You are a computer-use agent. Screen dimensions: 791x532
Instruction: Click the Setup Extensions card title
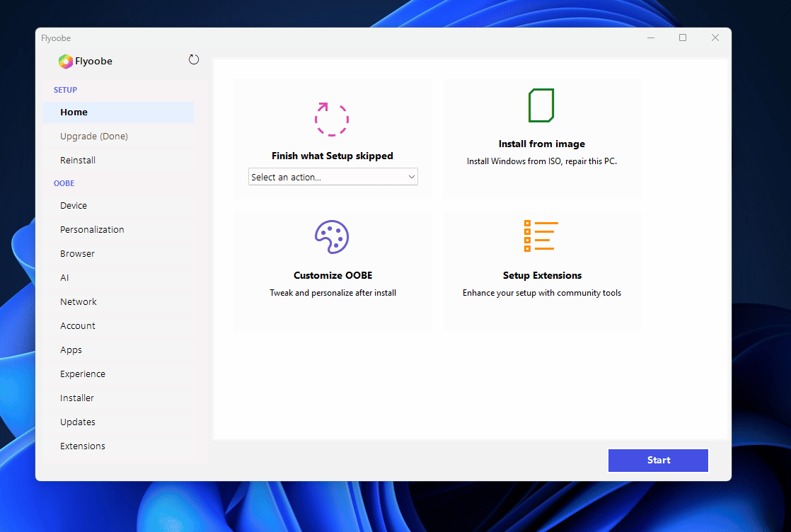pos(542,276)
